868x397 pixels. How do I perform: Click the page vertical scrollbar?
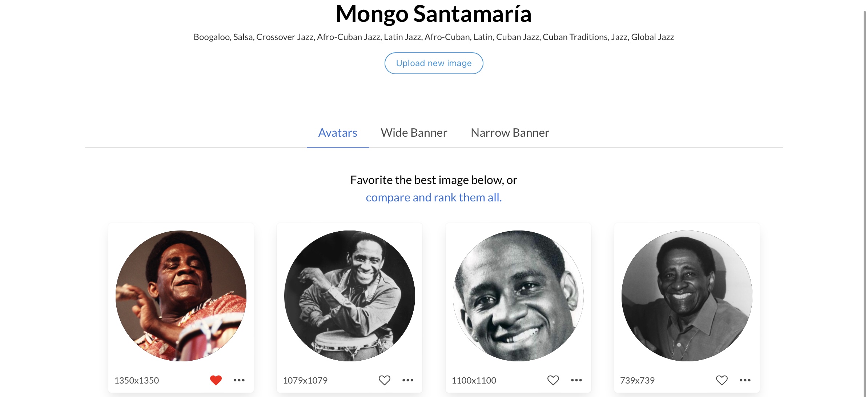[865, 204]
